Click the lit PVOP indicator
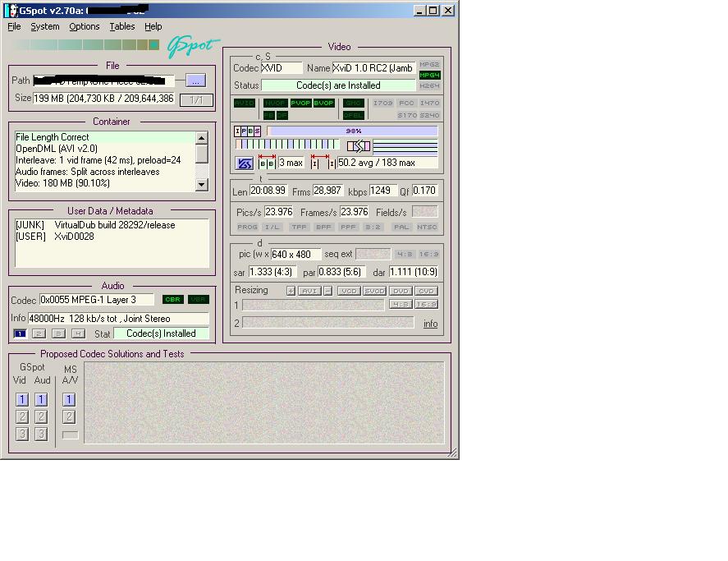The image size is (728, 561). point(300,103)
